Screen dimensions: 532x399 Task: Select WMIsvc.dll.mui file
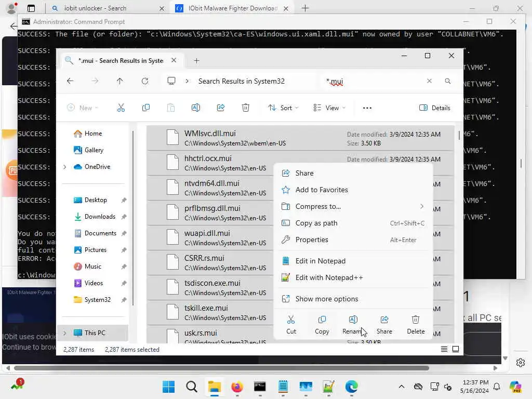300,138
